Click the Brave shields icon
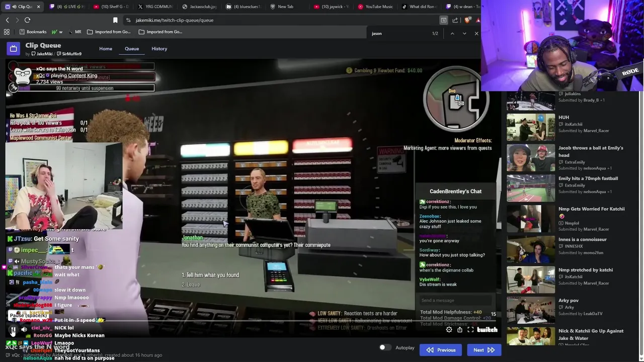 (468, 20)
